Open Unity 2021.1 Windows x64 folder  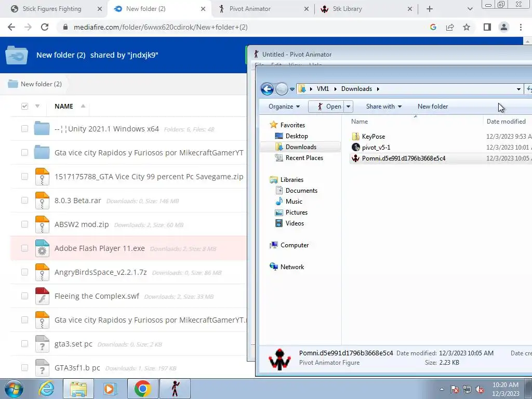pyautogui.click(x=107, y=129)
